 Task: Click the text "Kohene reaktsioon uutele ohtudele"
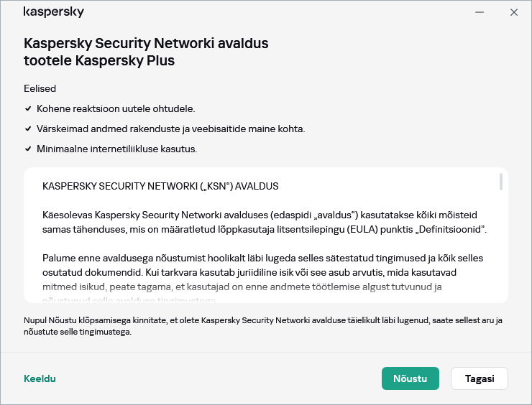116,108
